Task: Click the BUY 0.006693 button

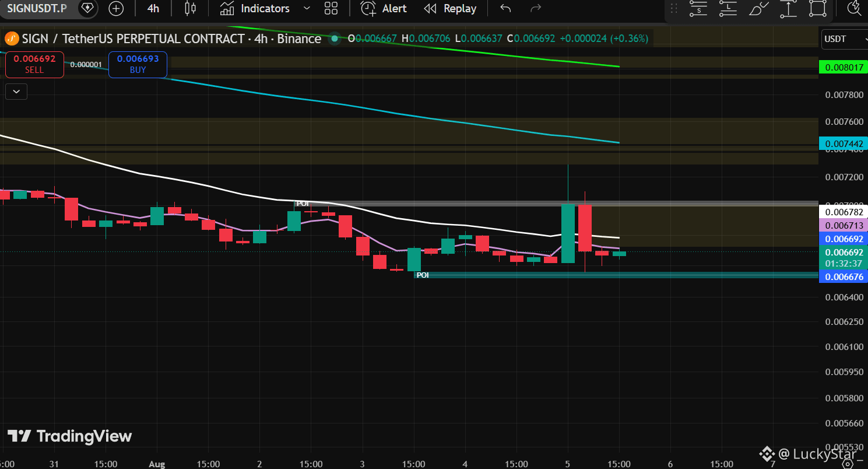Action: 138,64
